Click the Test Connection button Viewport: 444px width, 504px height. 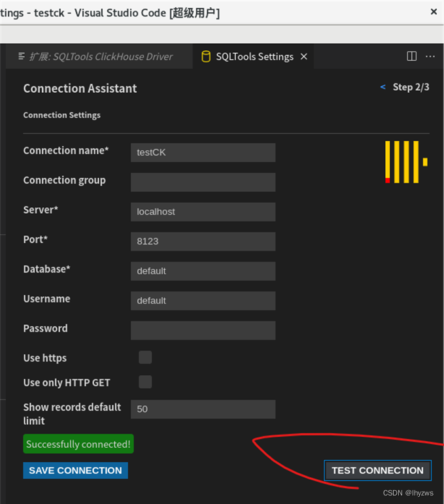point(378,470)
